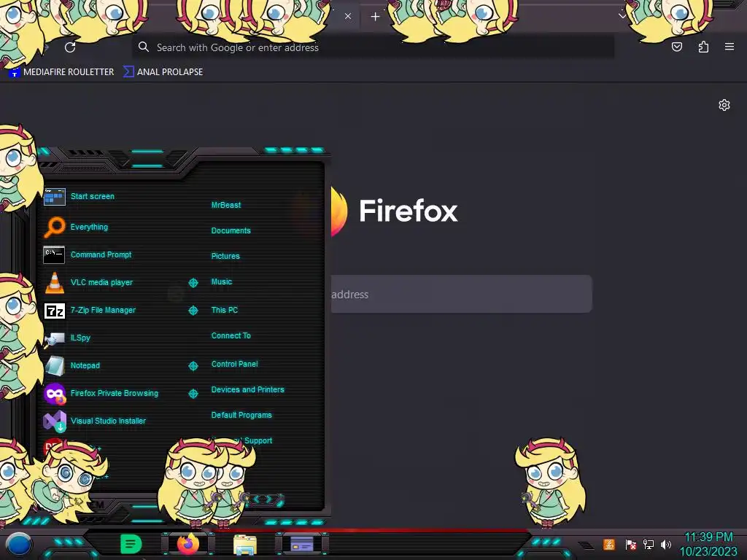The height and width of the screenshot is (560, 747).
Task: Click the 7z application icon
Action: 54,311
